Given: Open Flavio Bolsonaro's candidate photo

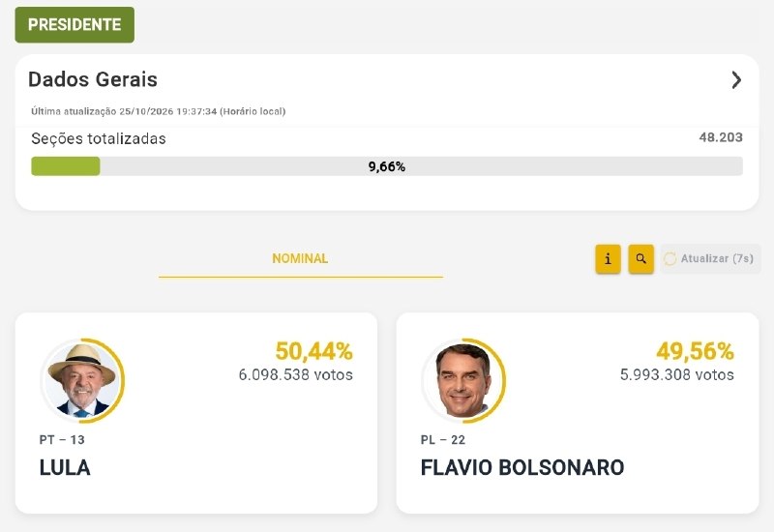Looking at the screenshot, I should point(463,380).
